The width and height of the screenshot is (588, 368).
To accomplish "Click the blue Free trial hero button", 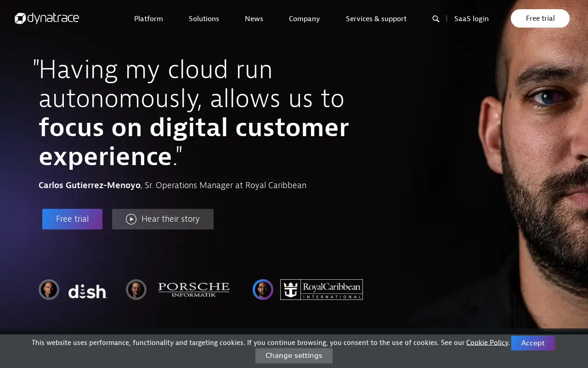I will point(72,219).
